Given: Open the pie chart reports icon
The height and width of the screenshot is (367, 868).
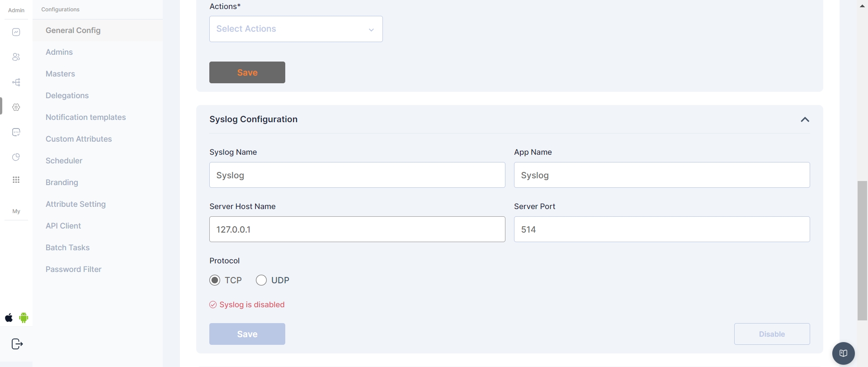Looking at the screenshot, I should (x=16, y=157).
